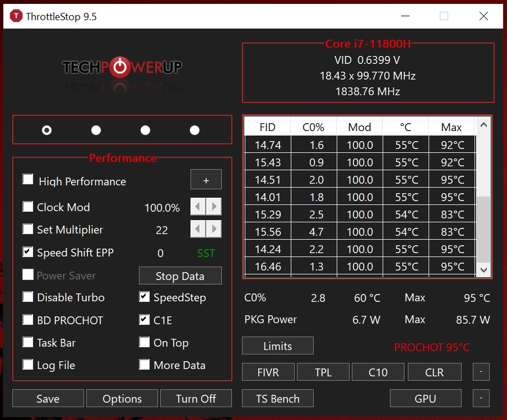Increase Clock Mod with right arrow
Image resolution: width=507 pixels, height=420 pixels.
point(214,206)
